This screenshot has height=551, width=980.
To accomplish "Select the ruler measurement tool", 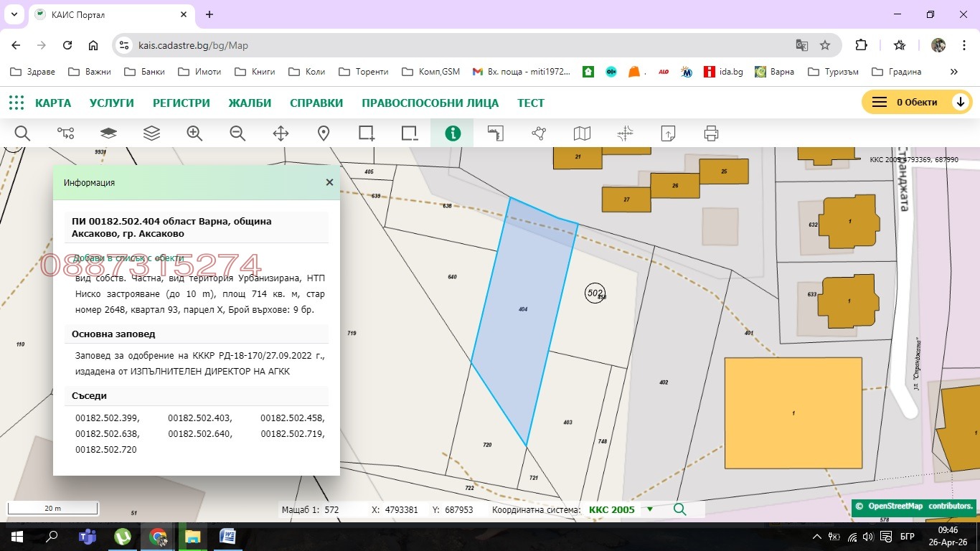I will point(496,133).
